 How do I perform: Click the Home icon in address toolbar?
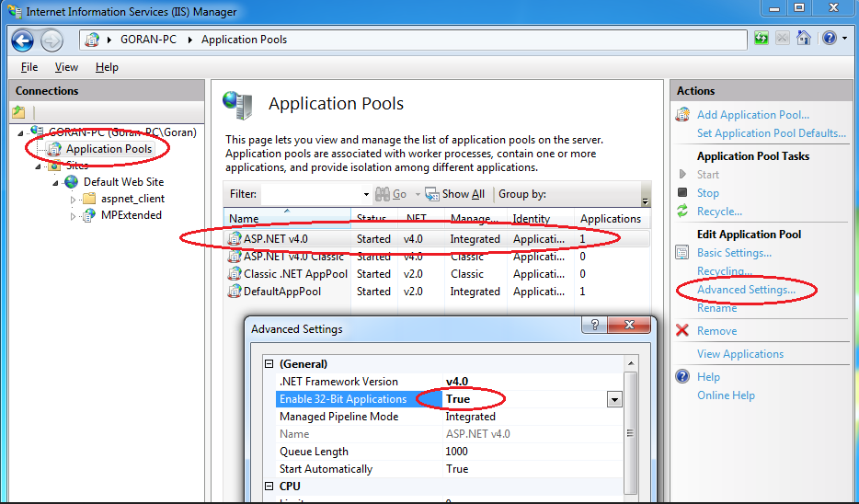[x=804, y=39]
